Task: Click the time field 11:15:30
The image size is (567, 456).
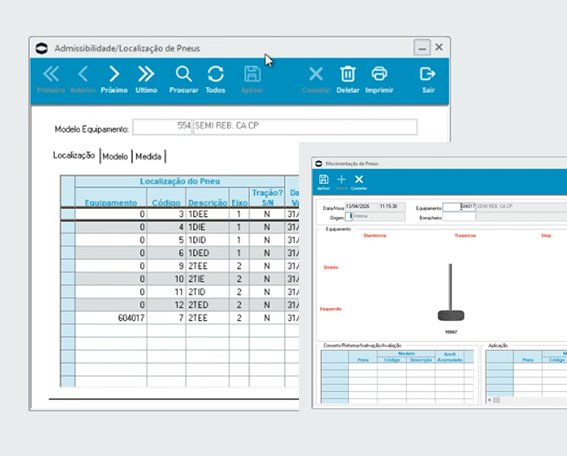Action: [x=392, y=207]
